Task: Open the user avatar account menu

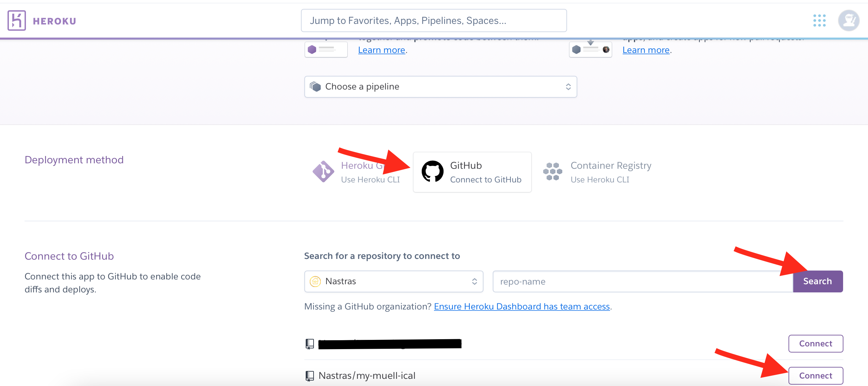Action: coord(849,20)
